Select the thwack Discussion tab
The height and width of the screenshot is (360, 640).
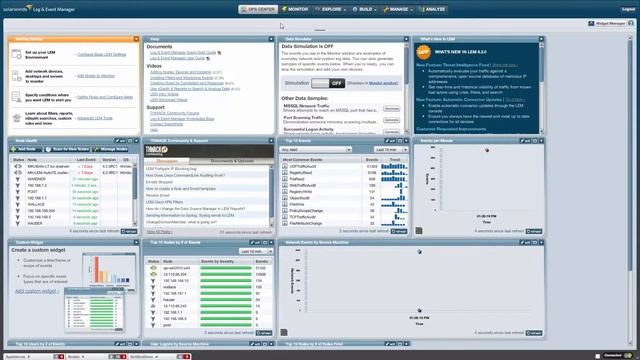coord(167,161)
